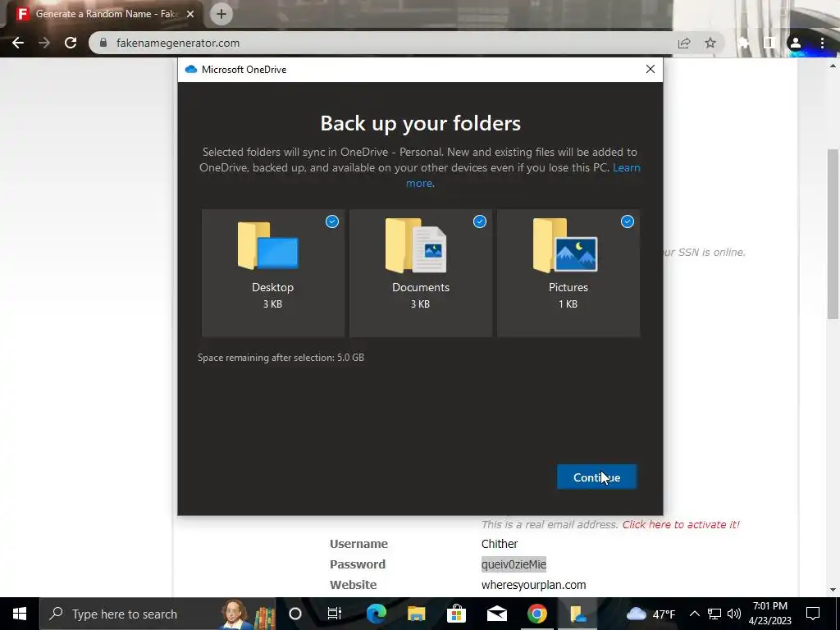
Task: Uncheck the Desktop folder checkmark
Action: click(x=332, y=221)
